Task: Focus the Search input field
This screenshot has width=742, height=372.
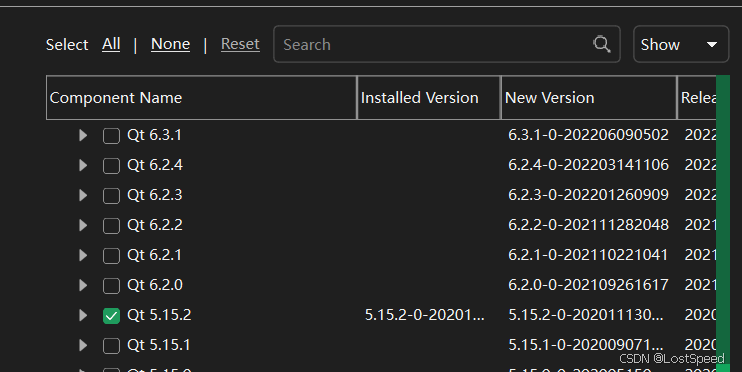Action: [447, 44]
